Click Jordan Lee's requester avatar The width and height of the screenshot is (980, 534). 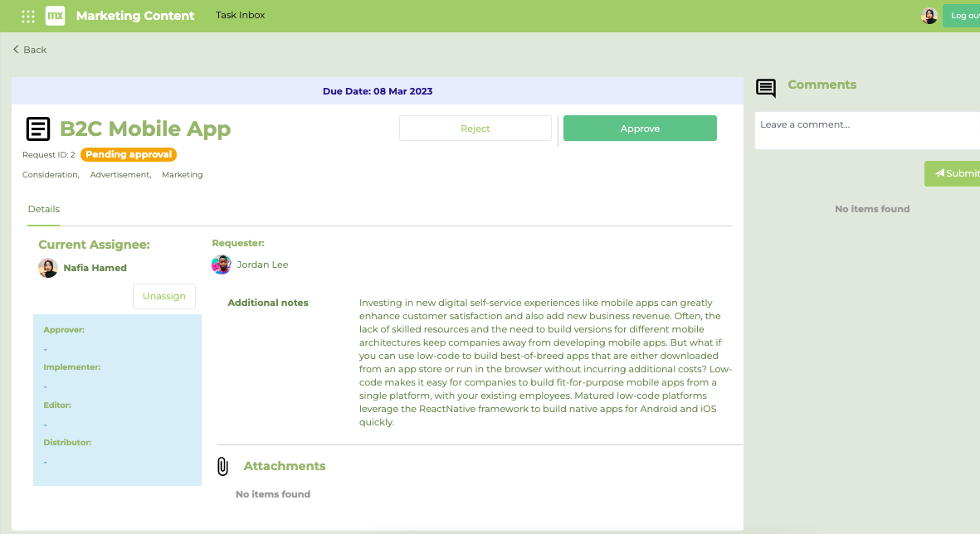coord(221,264)
